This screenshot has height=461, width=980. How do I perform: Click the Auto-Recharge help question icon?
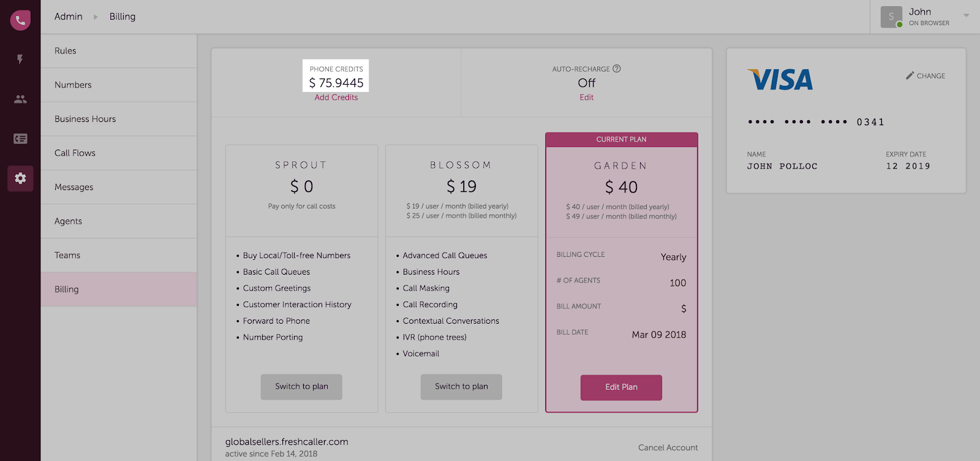coord(617,69)
